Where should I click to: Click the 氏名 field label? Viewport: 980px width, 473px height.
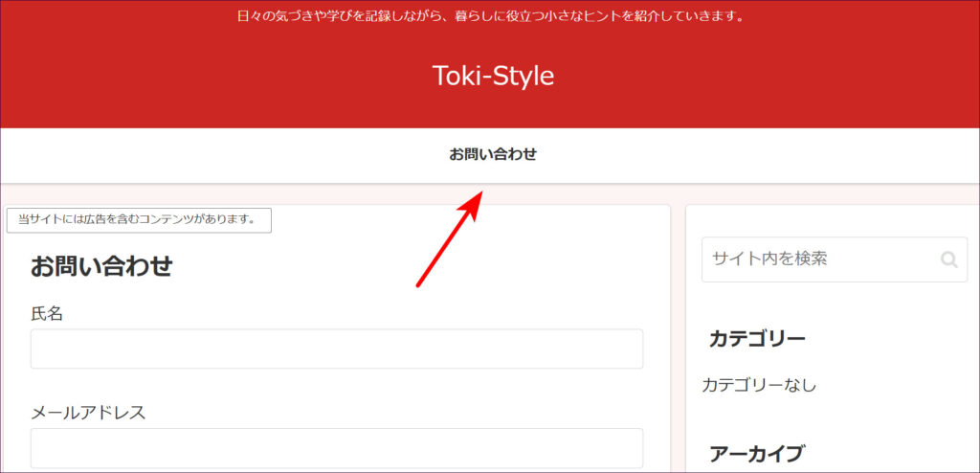point(47,313)
